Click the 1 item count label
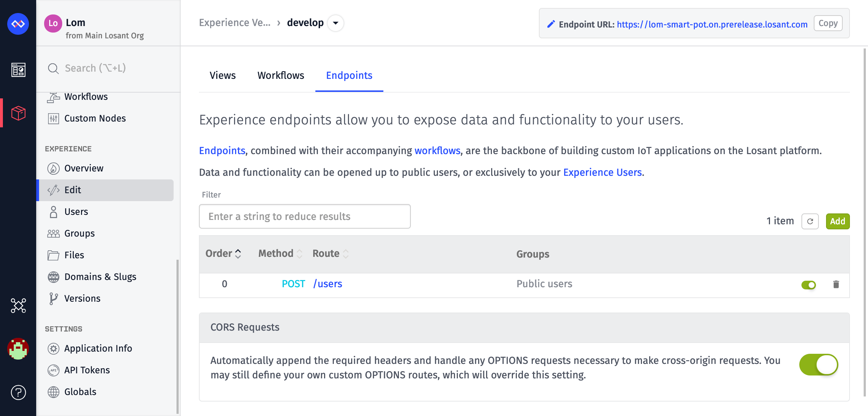This screenshot has width=868, height=416. [780, 221]
